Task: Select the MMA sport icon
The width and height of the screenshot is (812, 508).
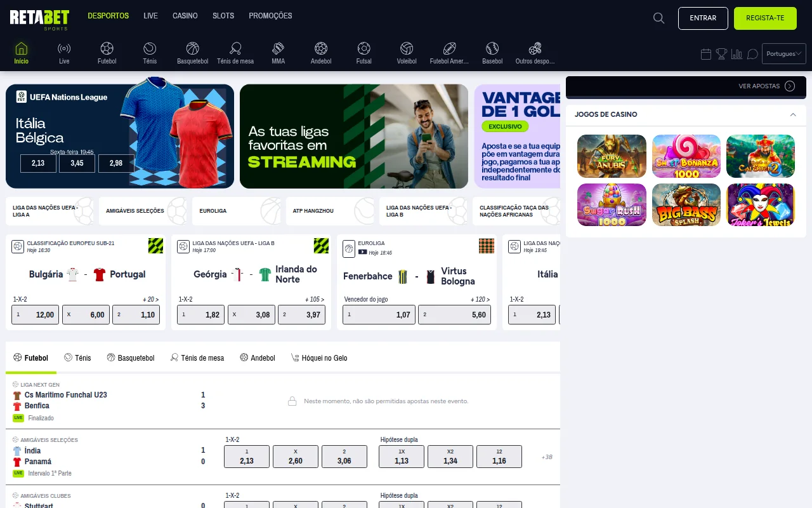Action: (278, 48)
